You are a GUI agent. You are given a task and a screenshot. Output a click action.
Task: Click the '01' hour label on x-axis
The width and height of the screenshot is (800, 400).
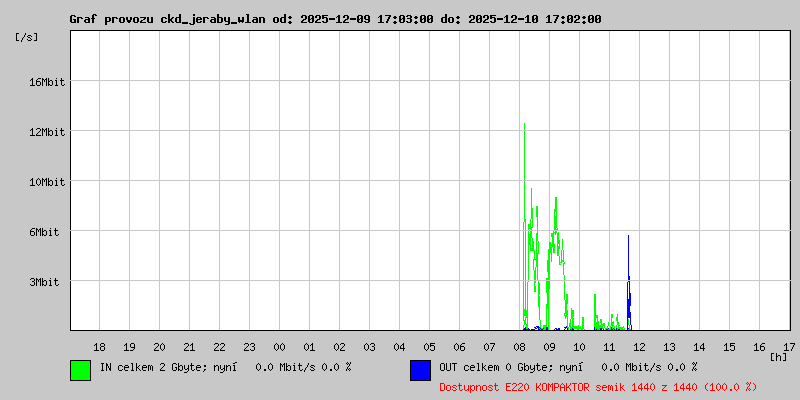(x=310, y=347)
